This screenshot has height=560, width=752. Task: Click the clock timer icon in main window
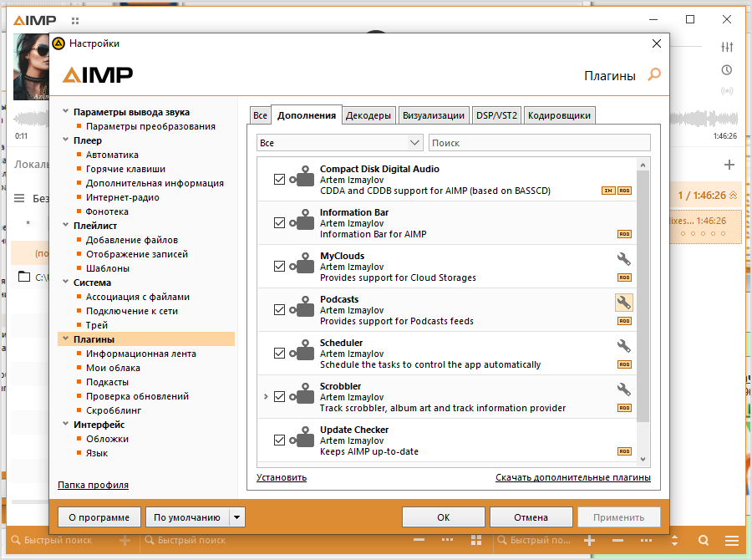(727, 69)
